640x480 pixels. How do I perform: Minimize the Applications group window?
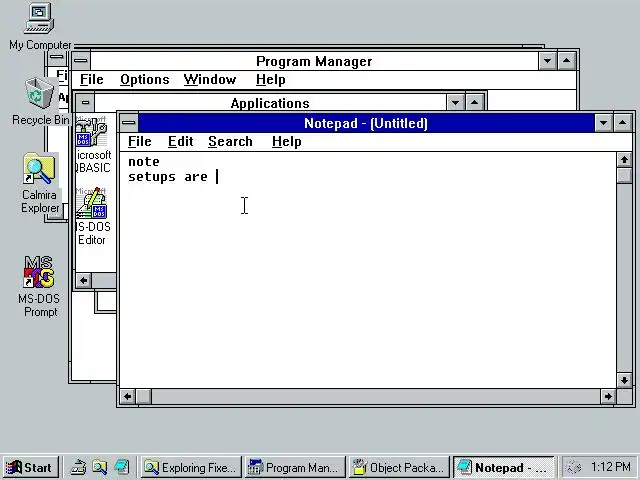456,102
